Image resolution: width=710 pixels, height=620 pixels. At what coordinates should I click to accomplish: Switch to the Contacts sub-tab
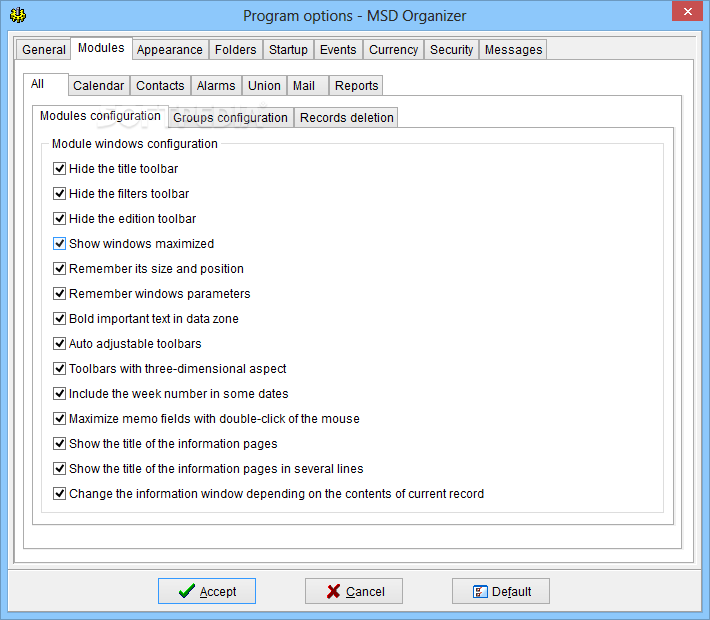click(160, 86)
